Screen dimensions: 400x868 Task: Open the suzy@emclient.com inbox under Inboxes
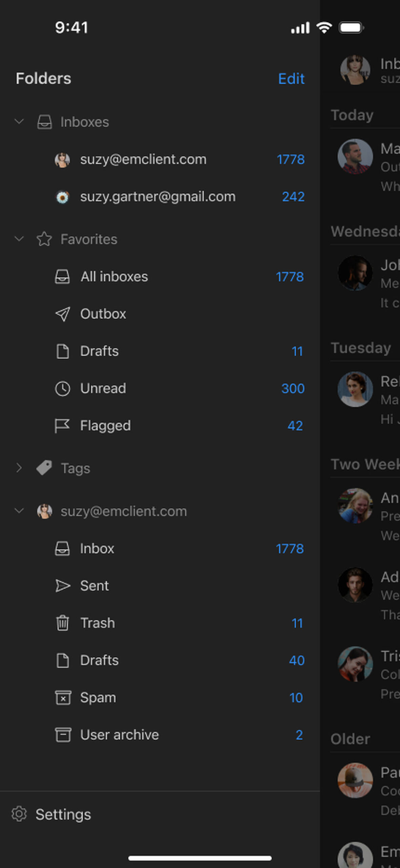(x=143, y=159)
